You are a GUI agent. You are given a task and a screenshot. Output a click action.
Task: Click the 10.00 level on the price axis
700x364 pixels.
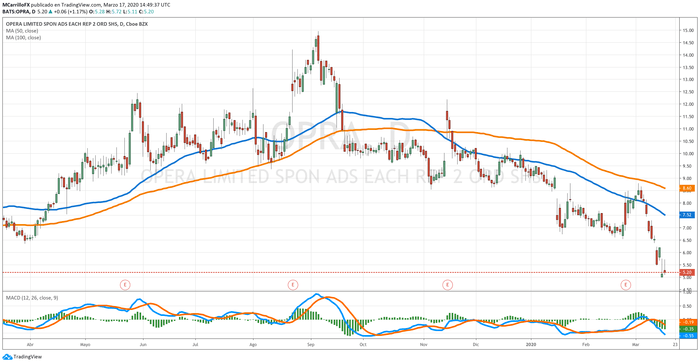coord(688,154)
